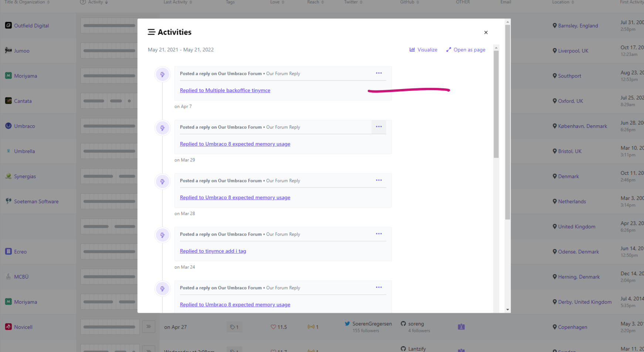Open options menu for the last visible activity

click(379, 287)
